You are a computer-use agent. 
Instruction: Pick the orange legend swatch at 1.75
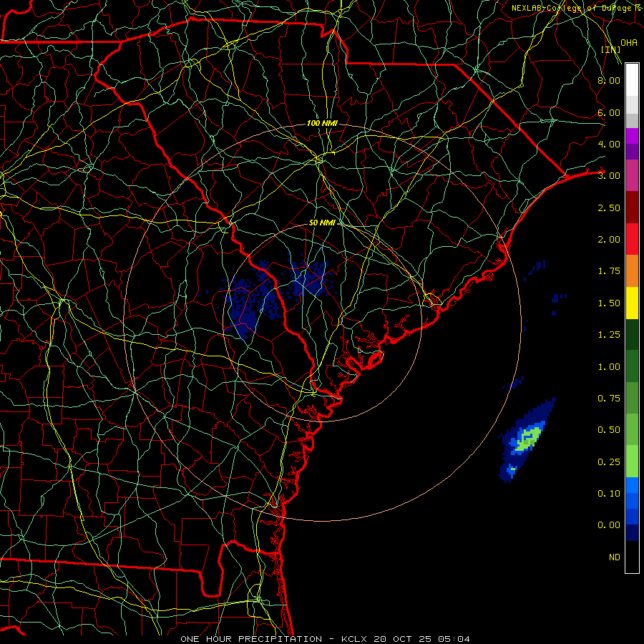click(632, 271)
